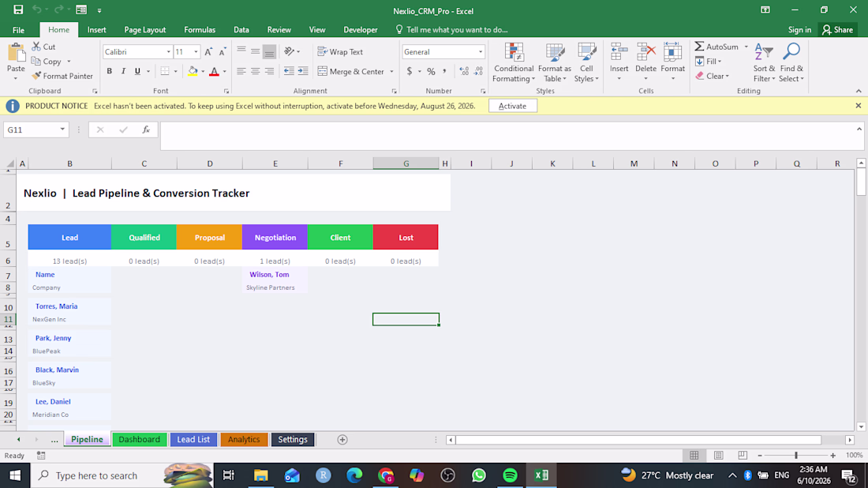Toggle Bold formatting

click(110, 71)
